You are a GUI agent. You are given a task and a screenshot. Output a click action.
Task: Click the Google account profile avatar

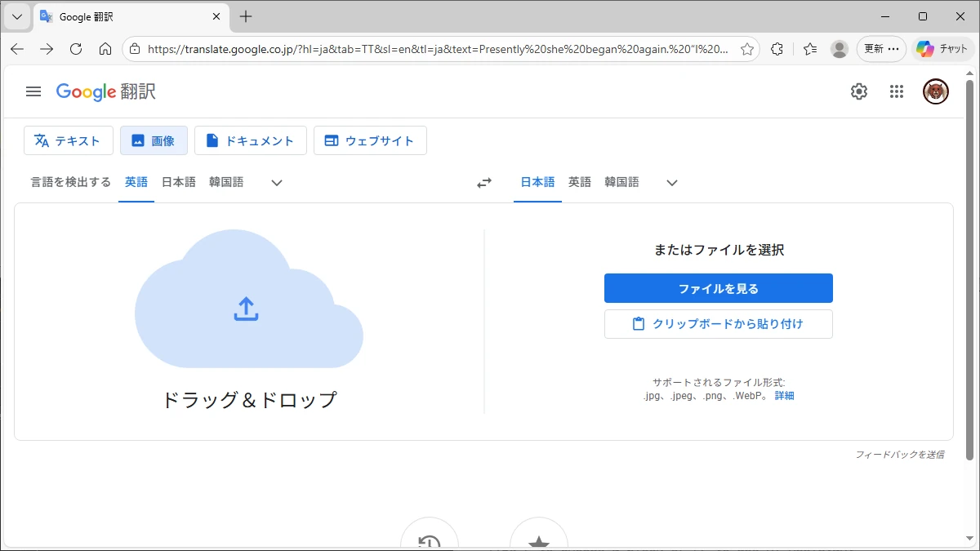[x=935, y=91]
